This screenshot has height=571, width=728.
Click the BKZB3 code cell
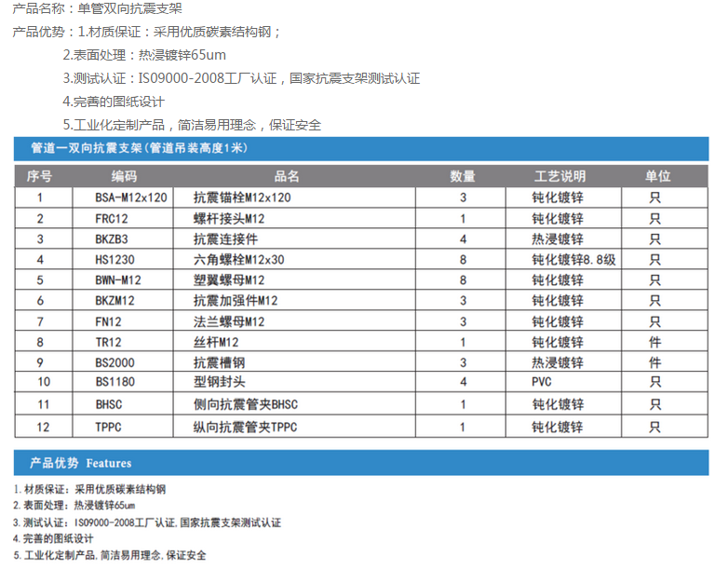pos(112,239)
